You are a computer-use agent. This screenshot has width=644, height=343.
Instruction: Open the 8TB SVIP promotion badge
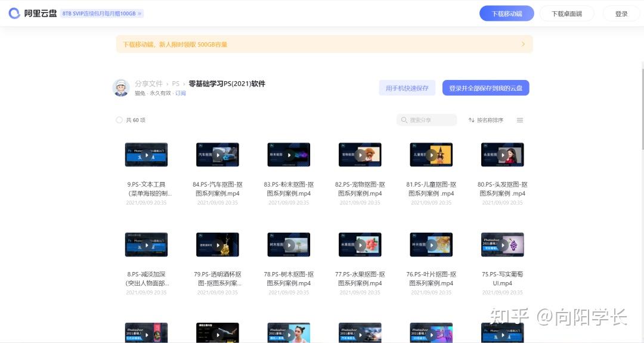tap(103, 14)
